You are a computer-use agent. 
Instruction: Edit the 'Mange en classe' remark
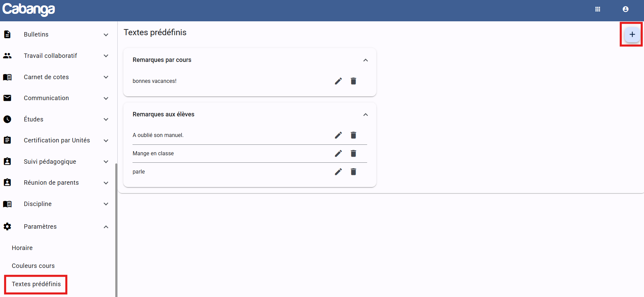[338, 154]
